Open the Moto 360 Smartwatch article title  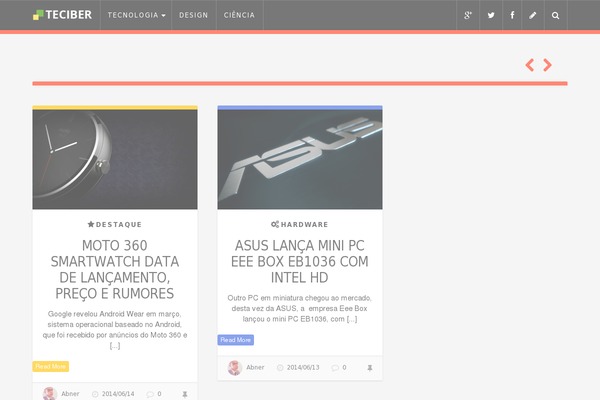[115, 269]
